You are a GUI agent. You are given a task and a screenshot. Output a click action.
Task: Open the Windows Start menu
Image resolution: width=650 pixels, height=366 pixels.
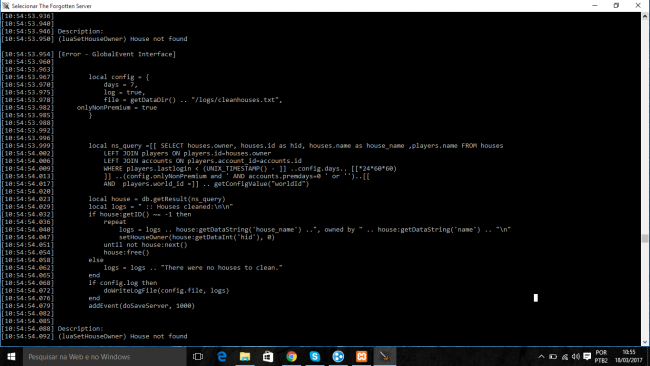point(11,356)
